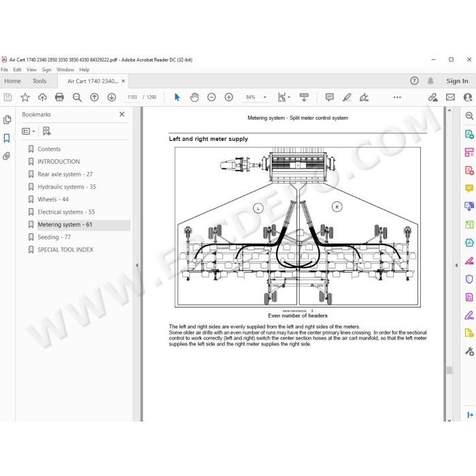Open Protect shield tool
This screenshot has height=476, width=476.
[469, 279]
